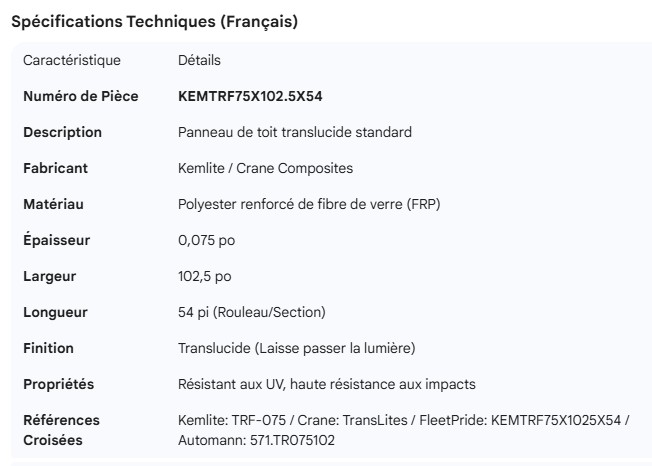
Task: Select the Fabricant row label
Action: point(56,168)
